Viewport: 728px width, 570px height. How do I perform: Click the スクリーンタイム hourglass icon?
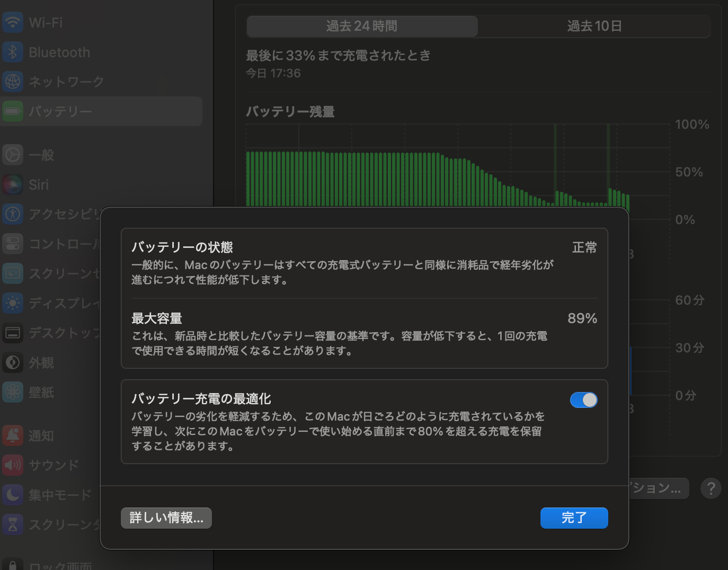(x=13, y=524)
